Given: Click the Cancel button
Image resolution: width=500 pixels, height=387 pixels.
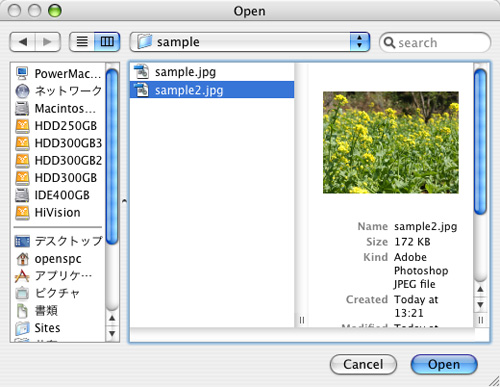Looking at the screenshot, I should coord(363,364).
